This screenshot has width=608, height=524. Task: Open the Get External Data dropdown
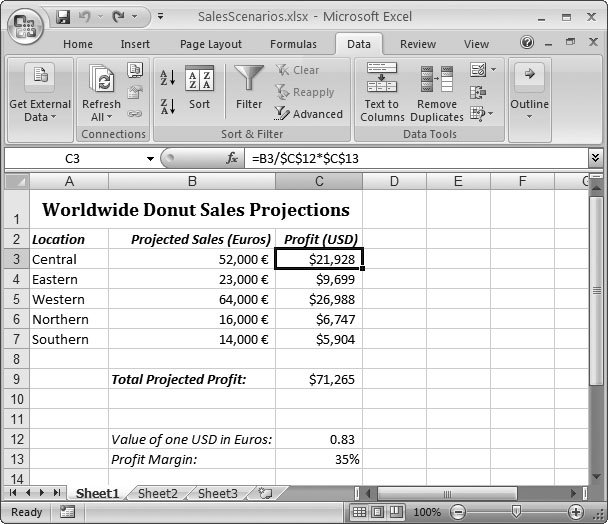coord(40,117)
